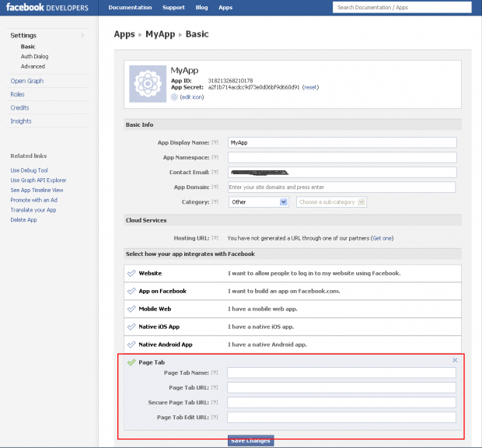482x448 pixels.
Task: Open the Open Graph section
Action: (x=27, y=81)
